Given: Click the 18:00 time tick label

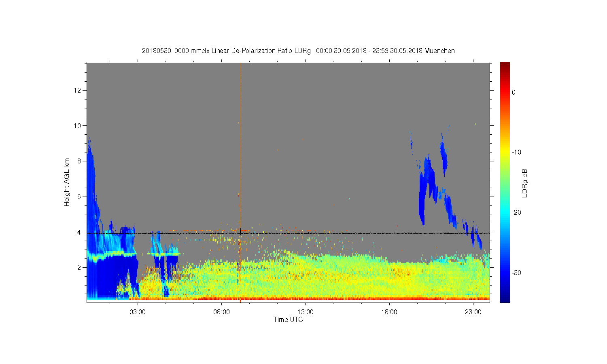Looking at the screenshot, I should (x=389, y=312).
